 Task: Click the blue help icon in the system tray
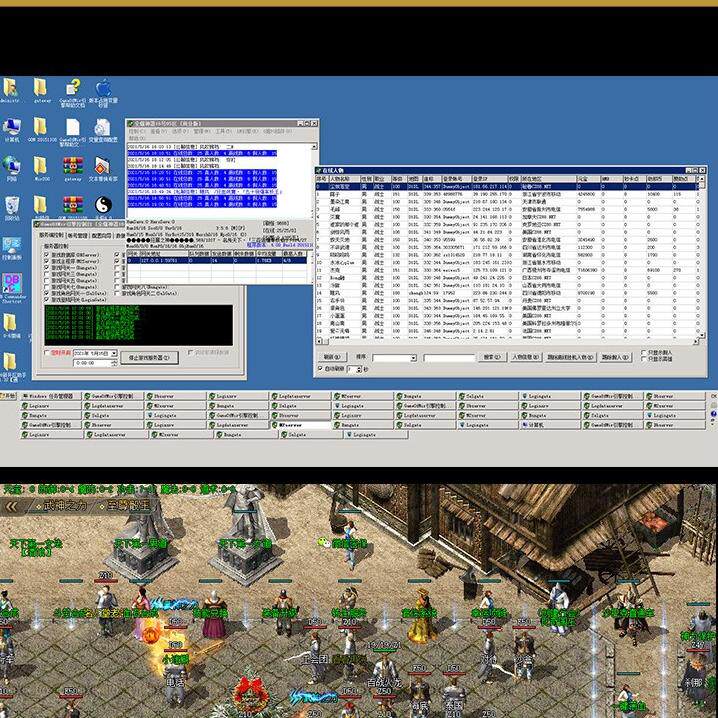coord(713,414)
